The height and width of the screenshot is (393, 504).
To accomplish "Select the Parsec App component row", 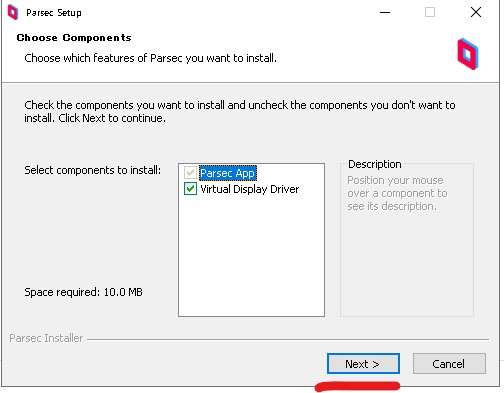I will pyautogui.click(x=228, y=173).
